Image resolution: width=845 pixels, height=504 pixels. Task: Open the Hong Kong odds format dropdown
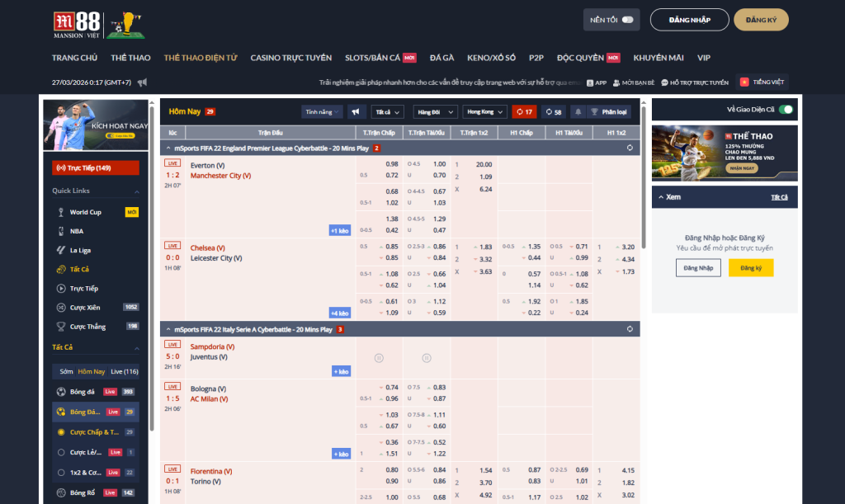coord(484,112)
